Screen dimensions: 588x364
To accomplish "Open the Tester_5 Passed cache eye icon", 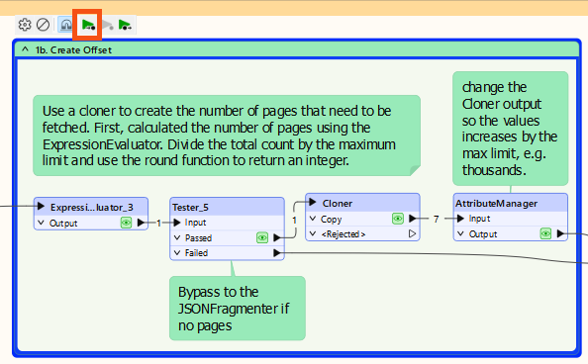I will point(262,237).
